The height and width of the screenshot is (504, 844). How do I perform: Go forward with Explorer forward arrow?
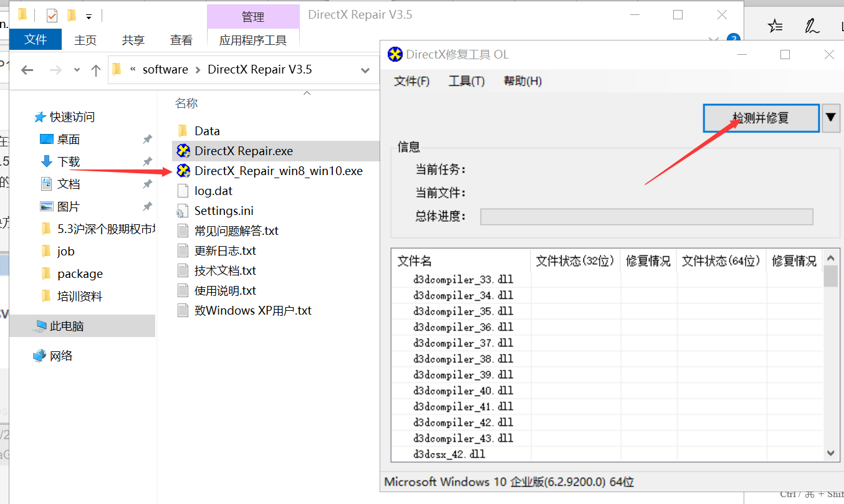pyautogui.click(x=55, y=70)
